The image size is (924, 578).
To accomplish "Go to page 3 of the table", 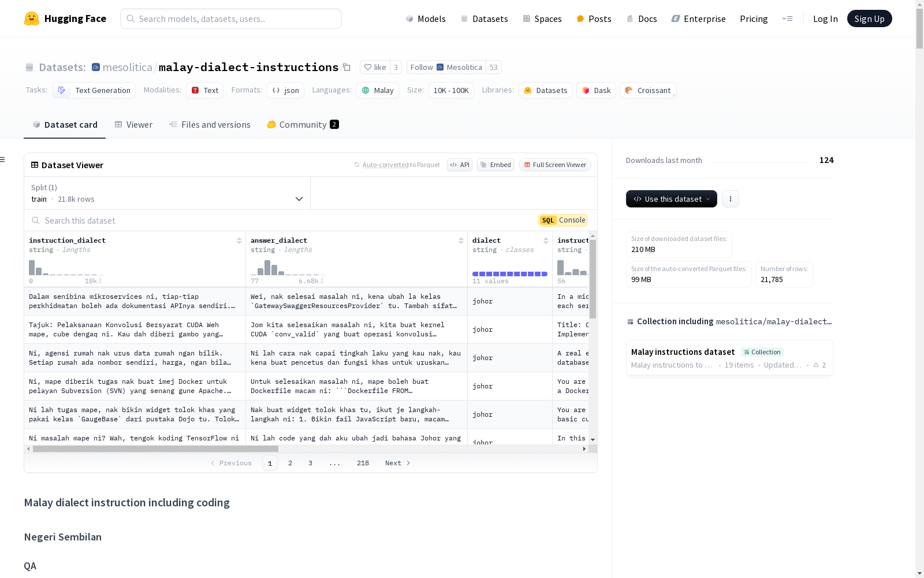I will (x=310, y=463).
